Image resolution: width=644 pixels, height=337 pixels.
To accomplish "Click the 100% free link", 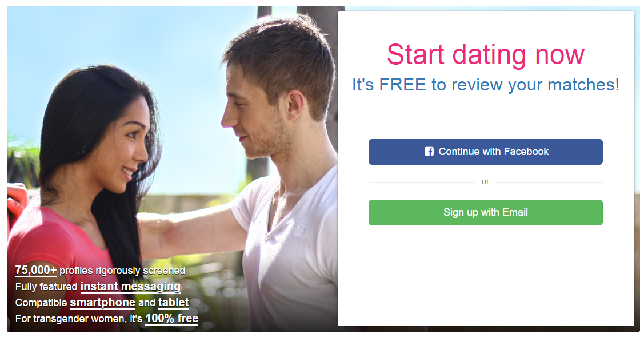I will coord(171,319).
